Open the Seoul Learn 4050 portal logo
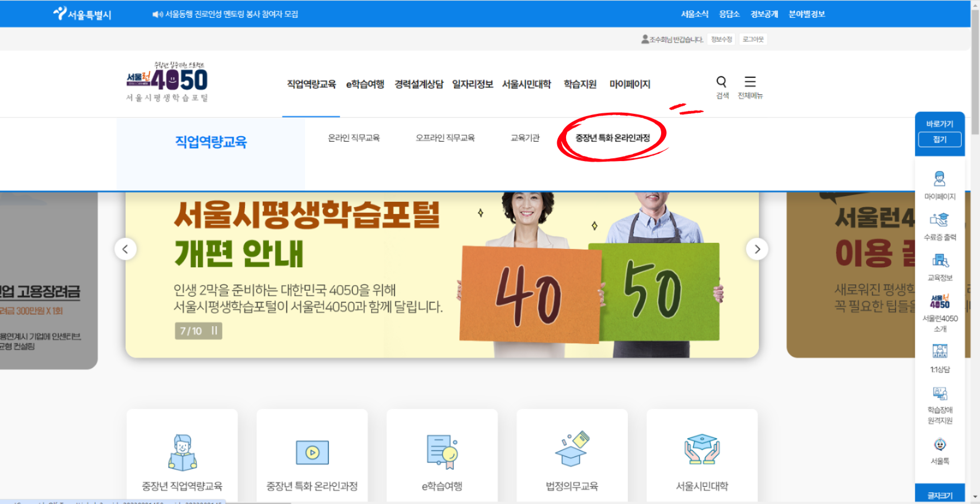The image size is (980, 504). pyautogui.click(x=167, y=82)
